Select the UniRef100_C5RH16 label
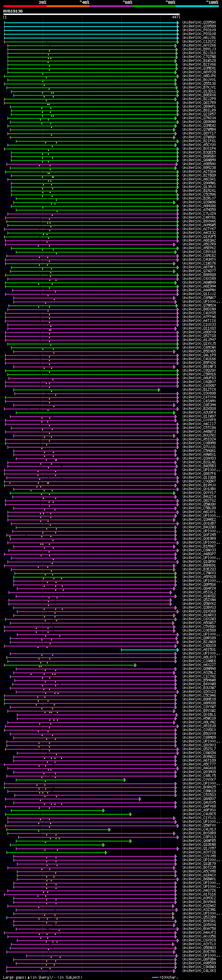 pyautogui.click(x=199, y=374)
